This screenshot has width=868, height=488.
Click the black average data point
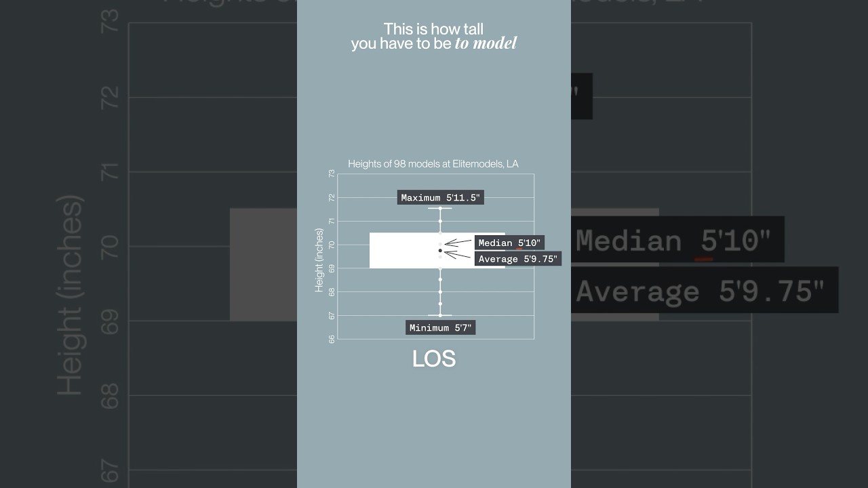[x=440, y=251]
